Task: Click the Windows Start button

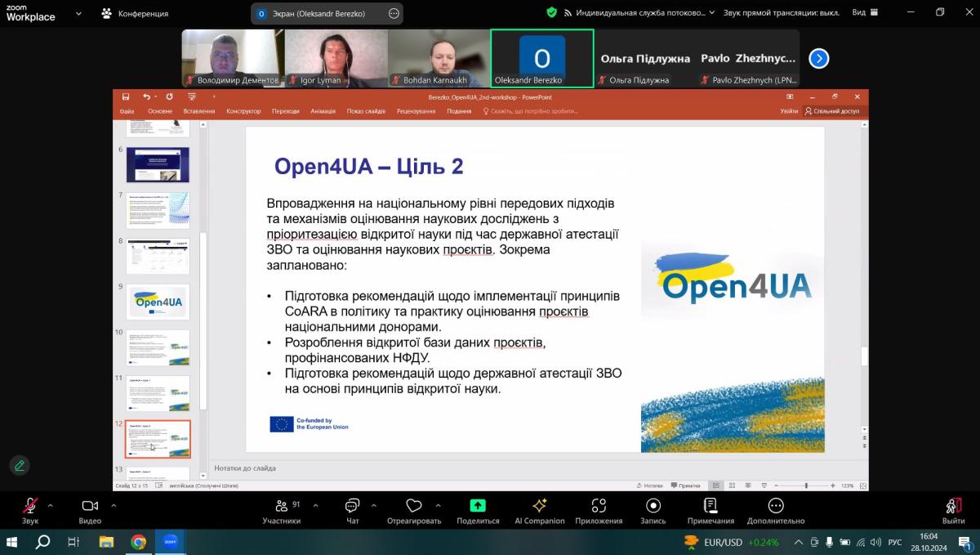Action: tap(13, 542)
